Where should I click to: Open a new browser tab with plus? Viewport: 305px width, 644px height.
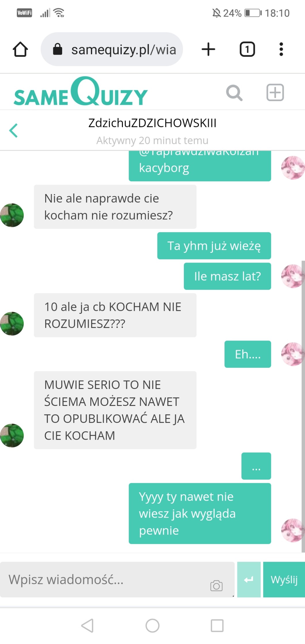(208, 49)
